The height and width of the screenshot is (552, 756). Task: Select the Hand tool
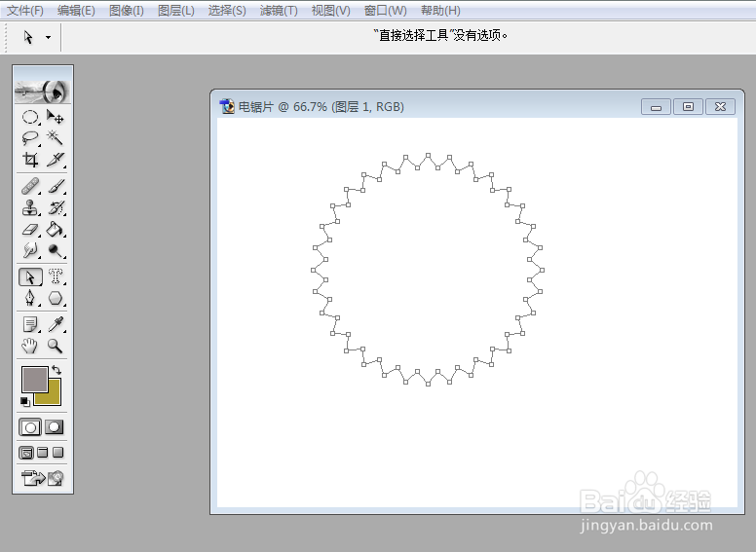30,346
